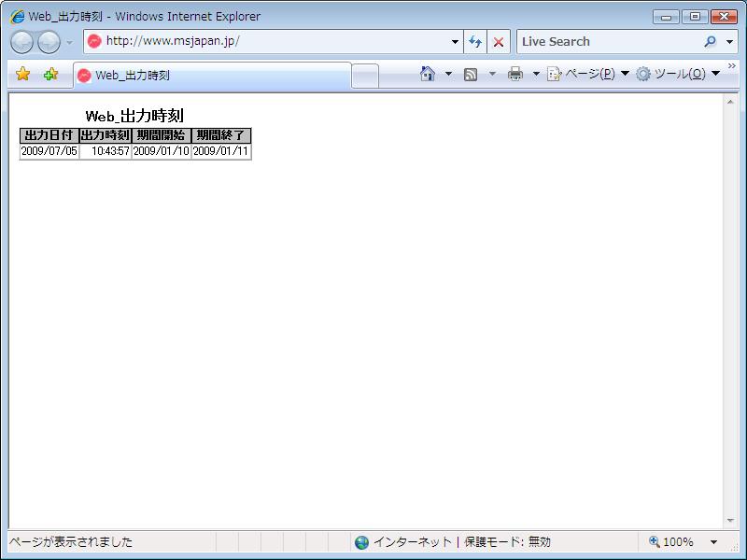Minimize the Internet Explorer window
The width and height of the screenshot is (747, 560).
pyautogui.click(x=666, y=17)
